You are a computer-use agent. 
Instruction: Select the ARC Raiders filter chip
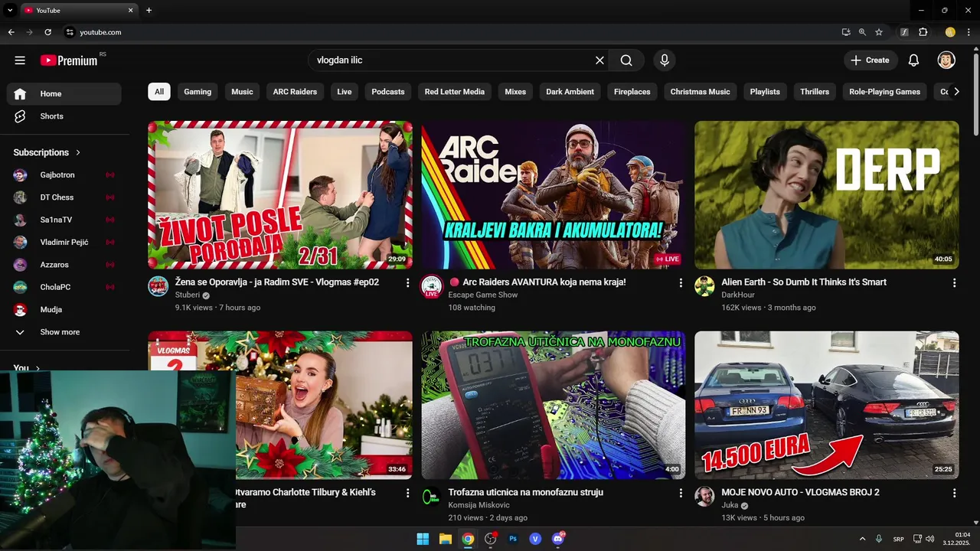[295, 92]
